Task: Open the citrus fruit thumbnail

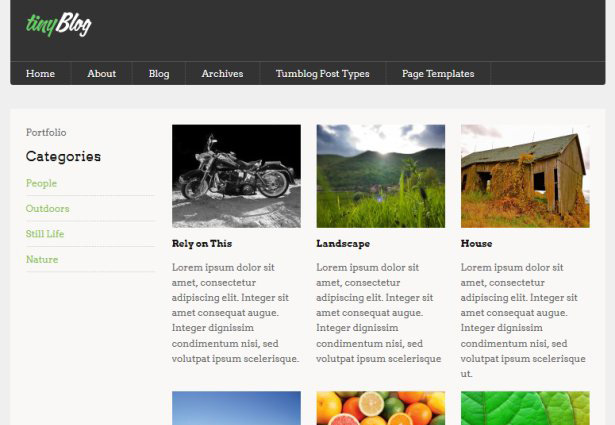Action: 381,408
